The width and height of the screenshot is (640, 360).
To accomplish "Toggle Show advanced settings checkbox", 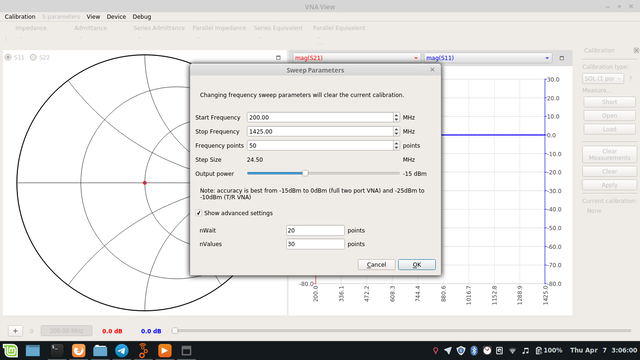I will pos(198,213).
